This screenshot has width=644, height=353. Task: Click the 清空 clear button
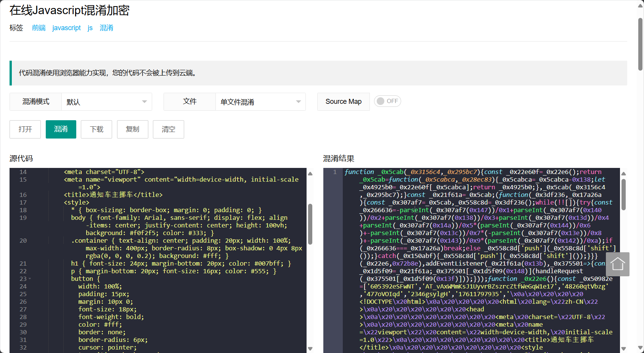pos(169,129)
